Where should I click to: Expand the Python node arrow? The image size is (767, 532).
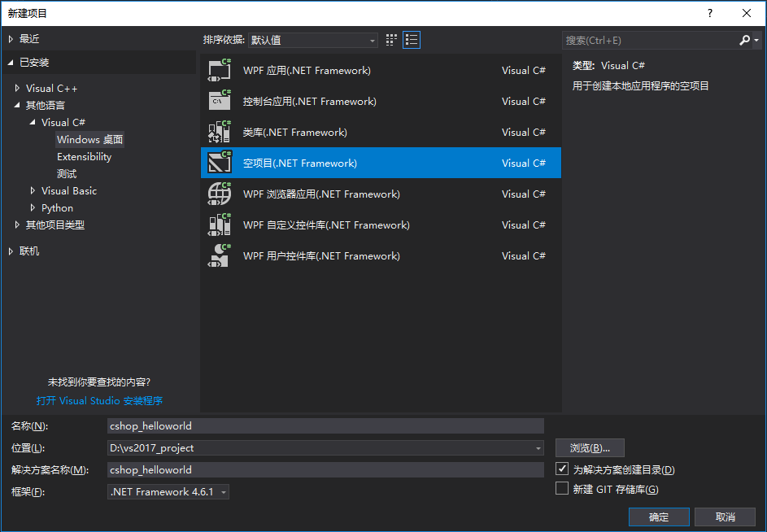(33, 207)
